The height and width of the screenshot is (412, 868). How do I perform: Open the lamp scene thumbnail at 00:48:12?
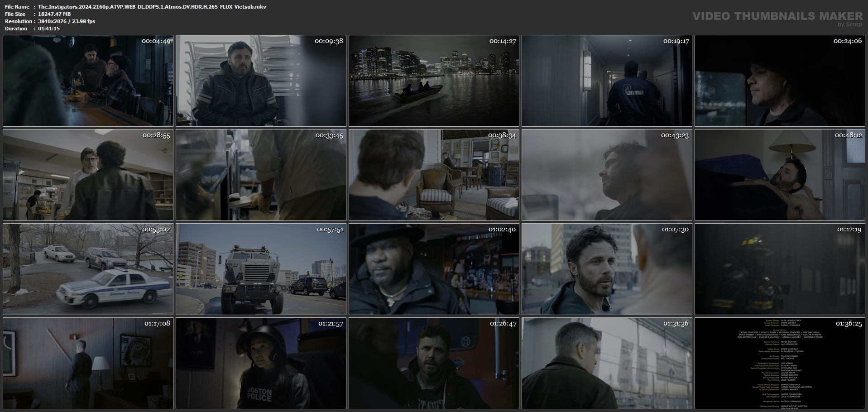780,175
